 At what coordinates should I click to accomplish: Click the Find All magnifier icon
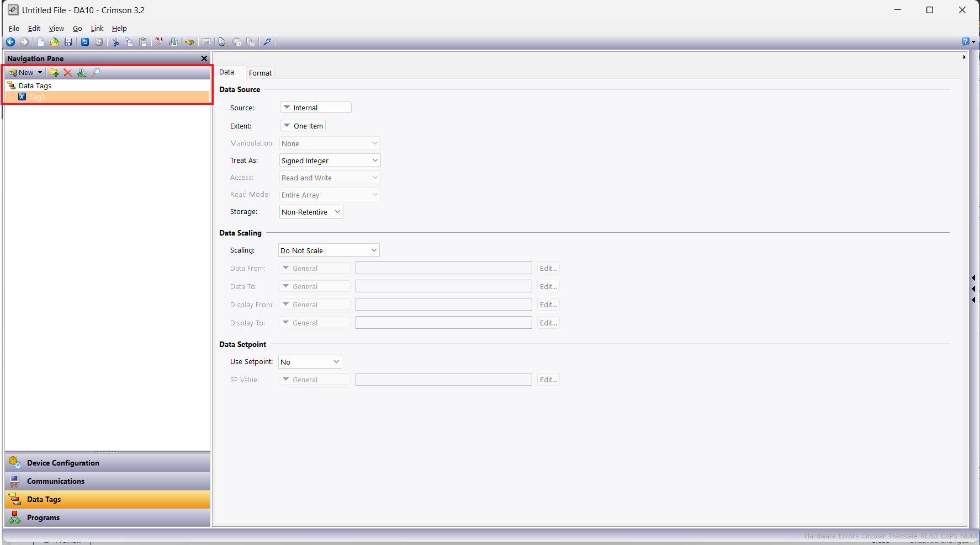[x=160, y=42]
